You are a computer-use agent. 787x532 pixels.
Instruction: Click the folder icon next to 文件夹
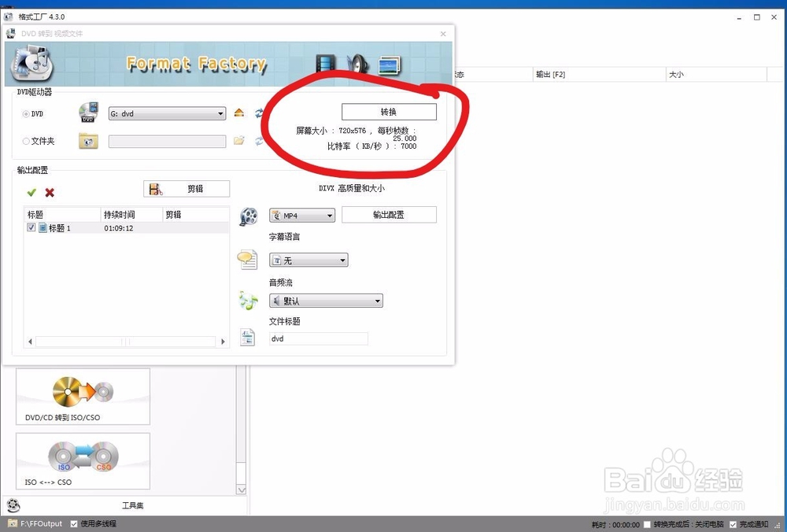(88, 141)
